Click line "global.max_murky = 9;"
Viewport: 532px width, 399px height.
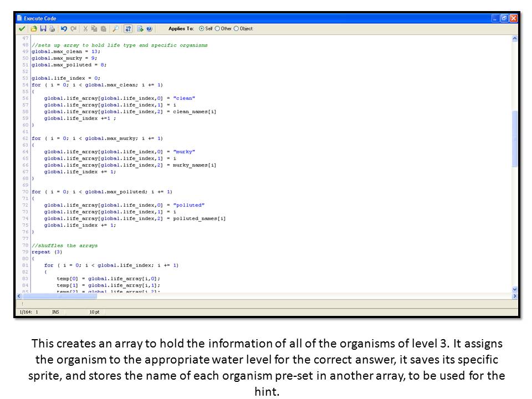pos(64,58)
